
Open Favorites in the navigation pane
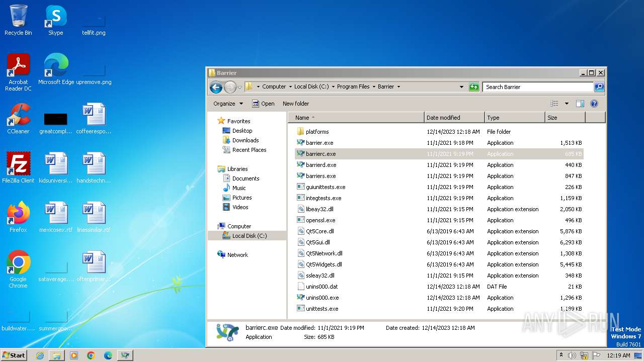point(238,121)
